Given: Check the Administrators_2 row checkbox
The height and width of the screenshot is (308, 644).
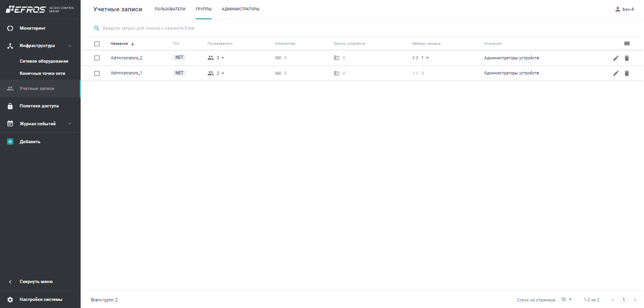Looking at the screenshot, I should click(97, 58).
